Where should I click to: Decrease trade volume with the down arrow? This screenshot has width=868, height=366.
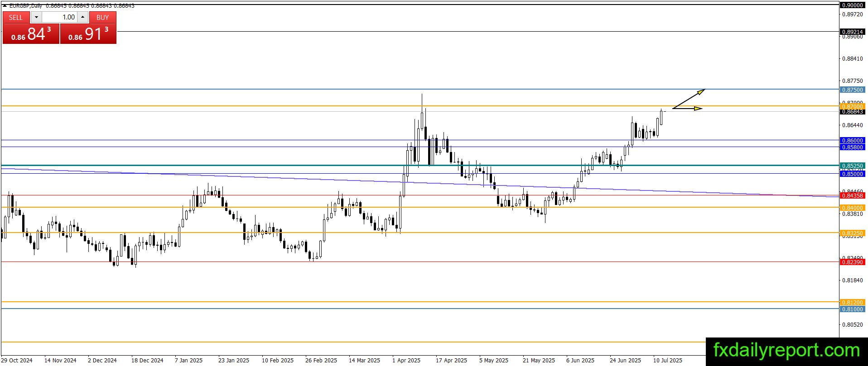click(x=36, y=17)
